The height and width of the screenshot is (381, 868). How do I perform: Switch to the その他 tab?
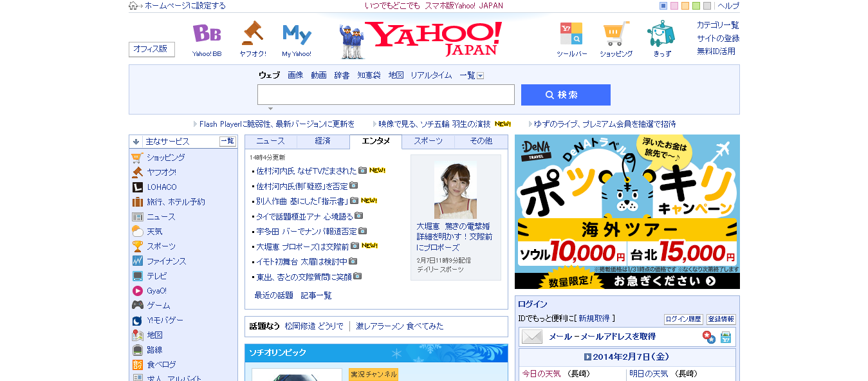pos(481,141)
